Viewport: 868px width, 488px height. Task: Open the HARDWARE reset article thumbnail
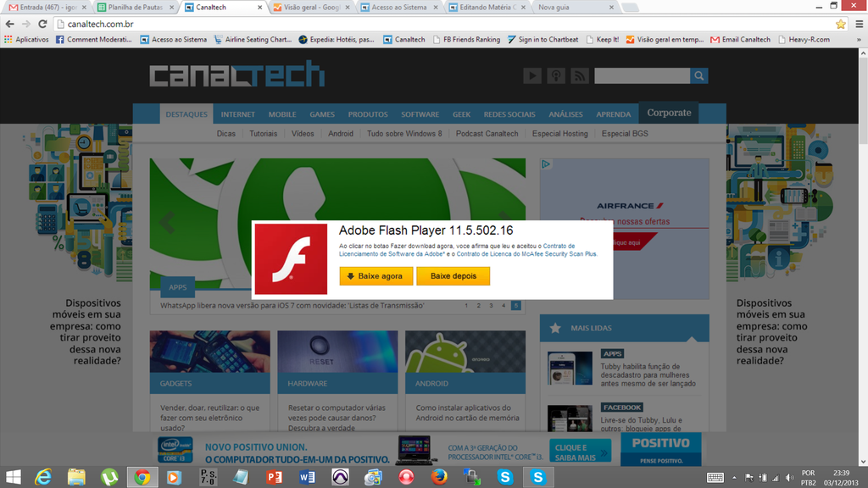pos(337,352)
